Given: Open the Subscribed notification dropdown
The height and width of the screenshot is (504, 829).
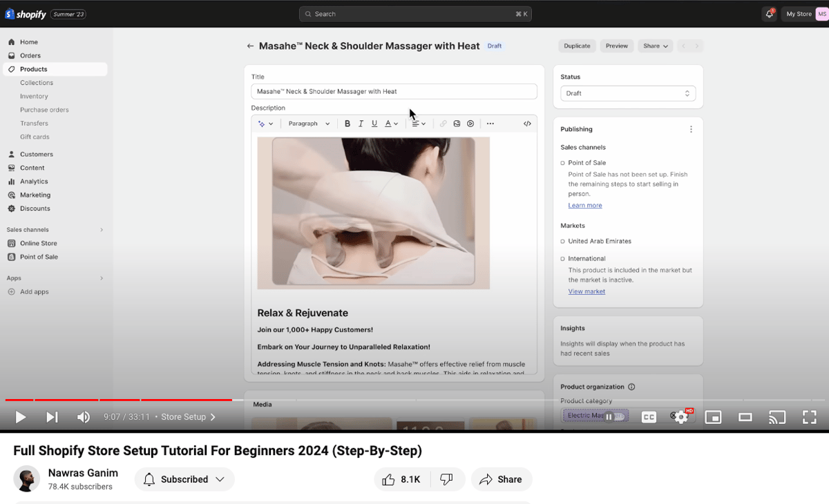Looking at the screenshot, I should click(x=184, y=479).
